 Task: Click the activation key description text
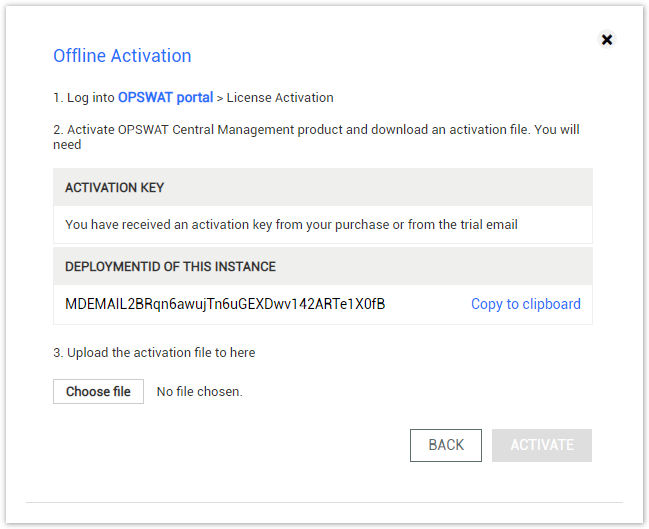(x=291, y=225)
